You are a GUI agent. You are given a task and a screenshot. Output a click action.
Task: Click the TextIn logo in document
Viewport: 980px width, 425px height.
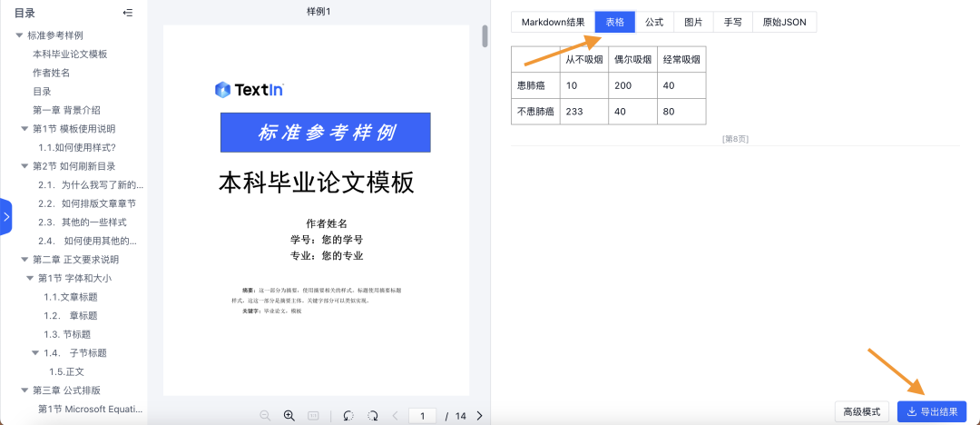point(249,90)
